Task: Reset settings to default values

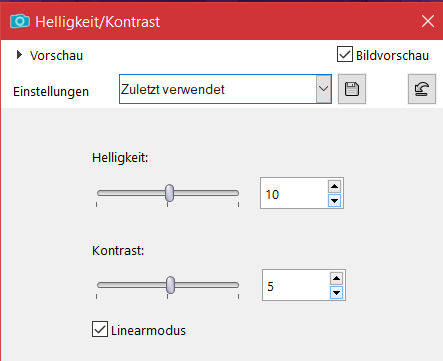Action: point(422,89)
